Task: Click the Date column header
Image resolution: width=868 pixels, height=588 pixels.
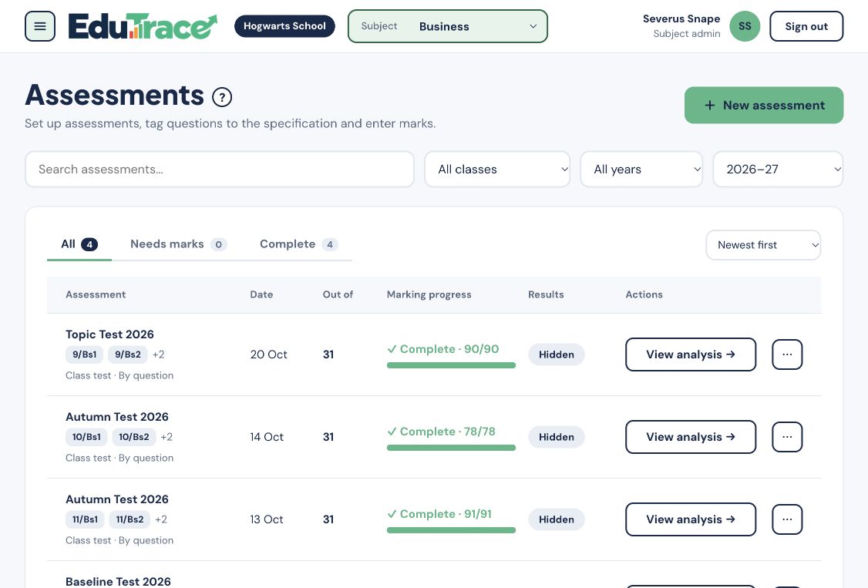Action: [261, 294]
